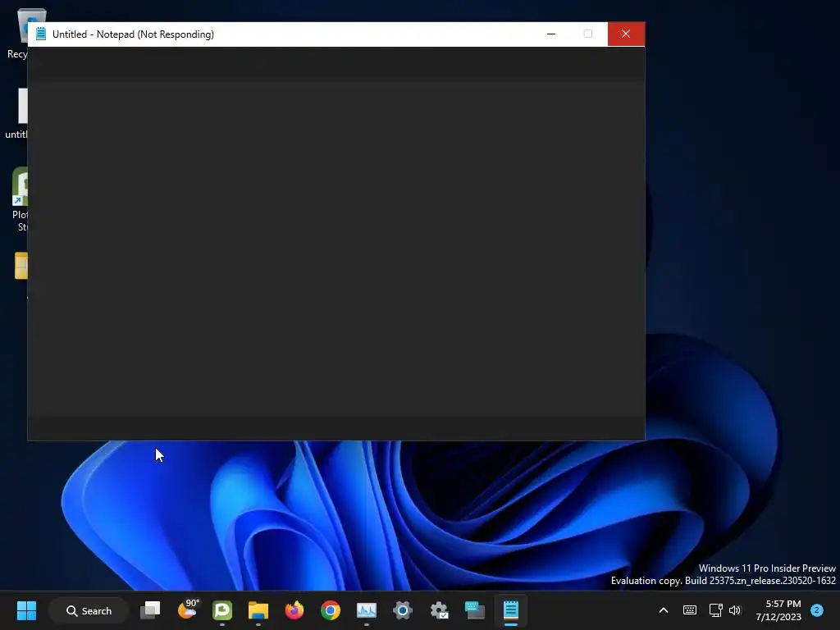The width and height of the screenshot is (840, 630).
Task: Open the gear with checkmark taskbar icon
Action: (x=439, y=610)
